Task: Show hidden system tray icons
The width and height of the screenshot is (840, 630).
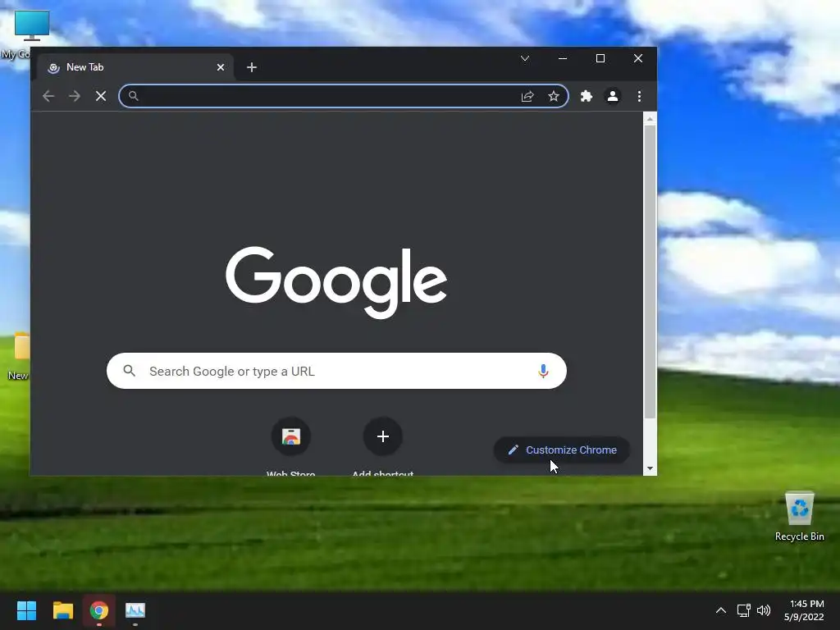Action: point(721,610)
